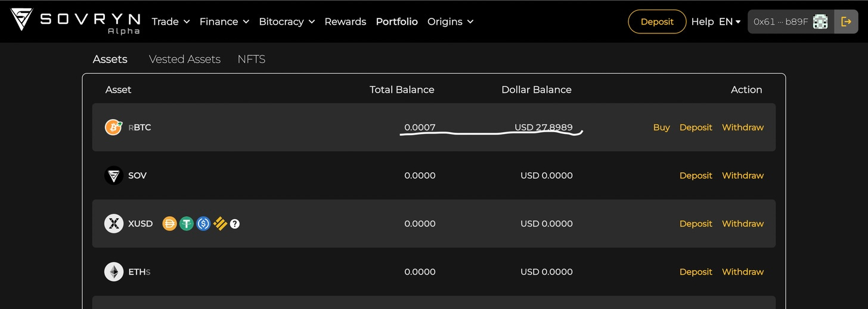Click the Asset column header

click(118, 90)
